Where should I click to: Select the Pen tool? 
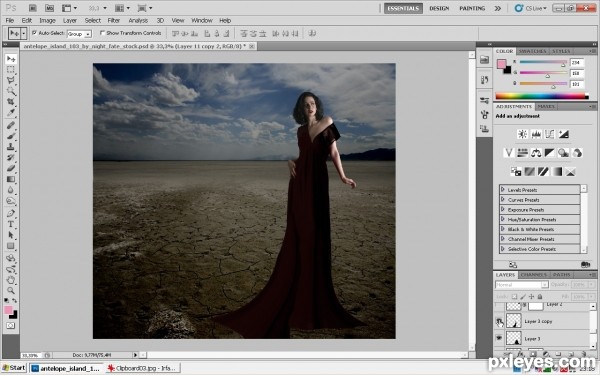pos(11,214)
